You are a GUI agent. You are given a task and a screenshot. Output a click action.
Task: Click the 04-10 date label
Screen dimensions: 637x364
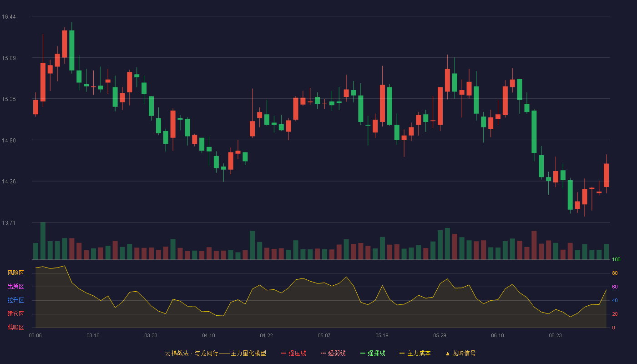208,335
